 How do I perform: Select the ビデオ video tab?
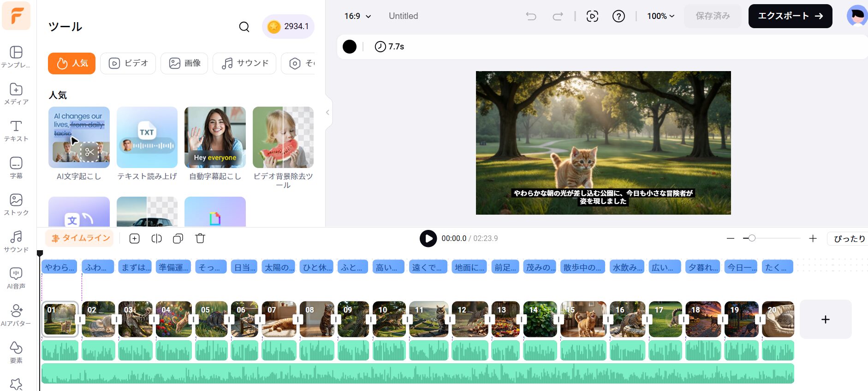[x=128, y=63]
